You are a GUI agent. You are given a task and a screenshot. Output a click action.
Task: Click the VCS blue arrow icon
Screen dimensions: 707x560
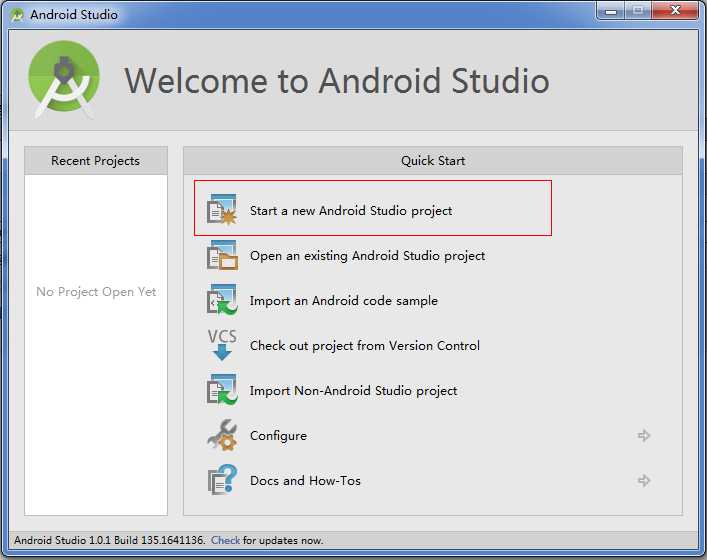pos(222,345)
